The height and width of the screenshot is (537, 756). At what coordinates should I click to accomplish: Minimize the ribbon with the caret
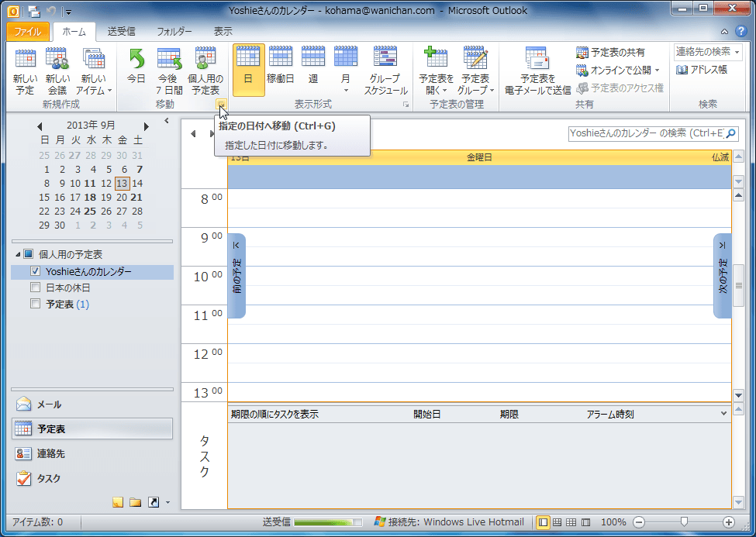click(724, 32)
